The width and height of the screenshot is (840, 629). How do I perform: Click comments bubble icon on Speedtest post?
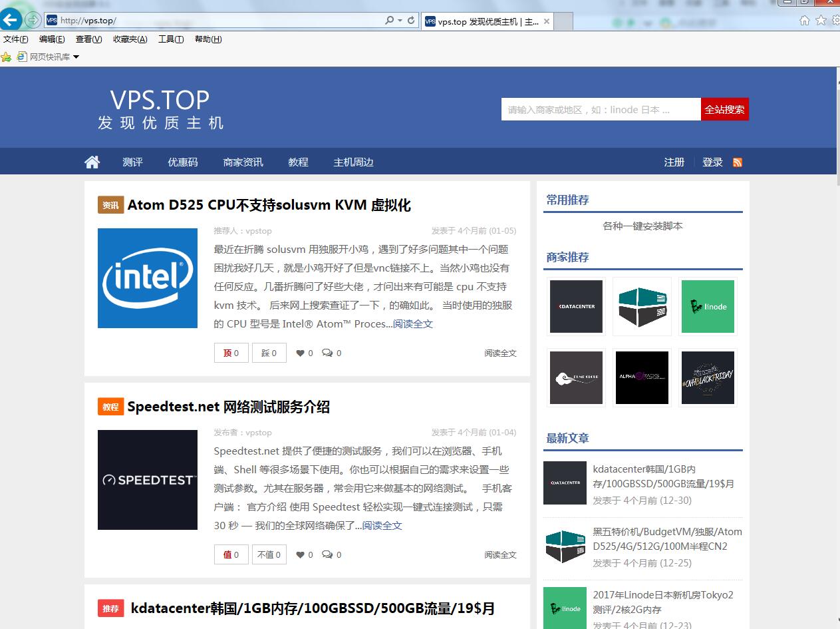[x=327, y=554]
